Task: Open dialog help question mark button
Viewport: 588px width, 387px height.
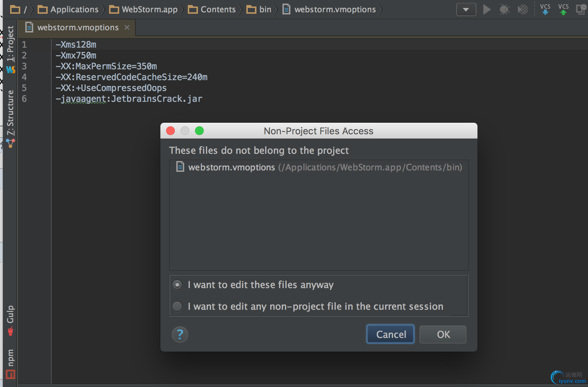Action: 180,334
